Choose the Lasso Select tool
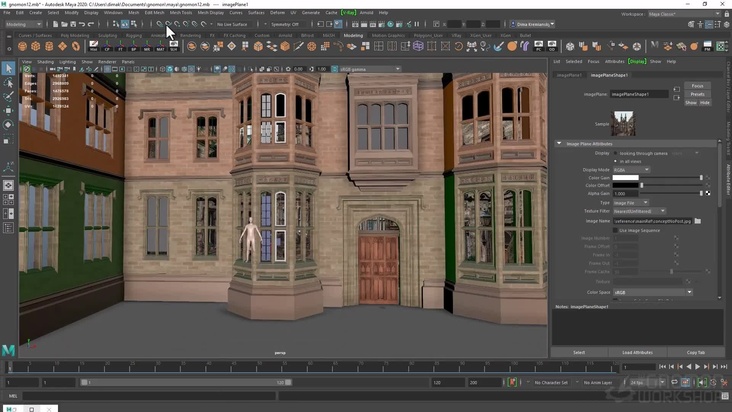This screenshot has width=732, height=412. 8,83
